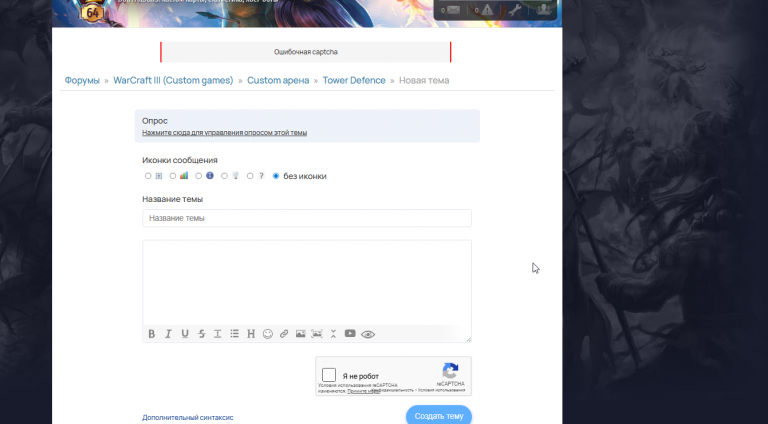Screen dimensions: 768x424
Task: Insert a heading with H icon
Action: (x=251, y=334)
